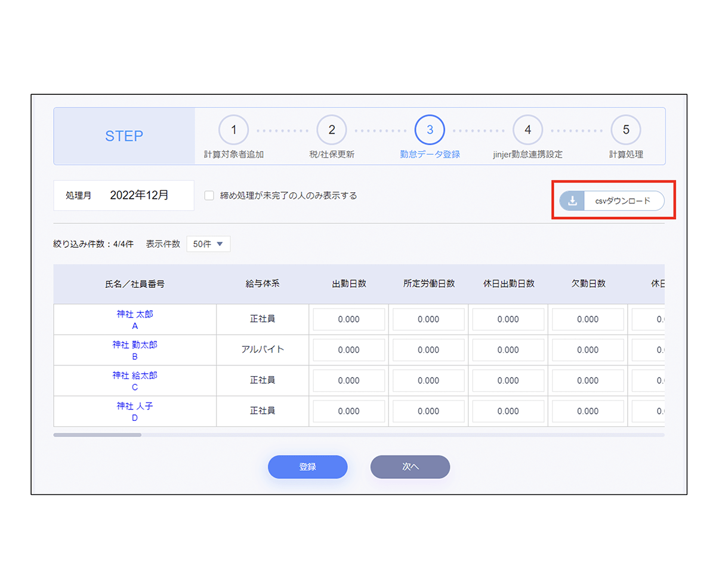Open step 5 circle 計算処理
Image resolution: width=716 pixels, height=588 pixels.
[x=625, y=130]
